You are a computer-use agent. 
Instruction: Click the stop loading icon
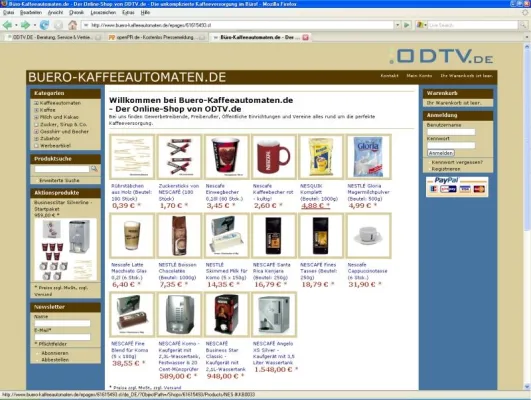tap(58, 25)
